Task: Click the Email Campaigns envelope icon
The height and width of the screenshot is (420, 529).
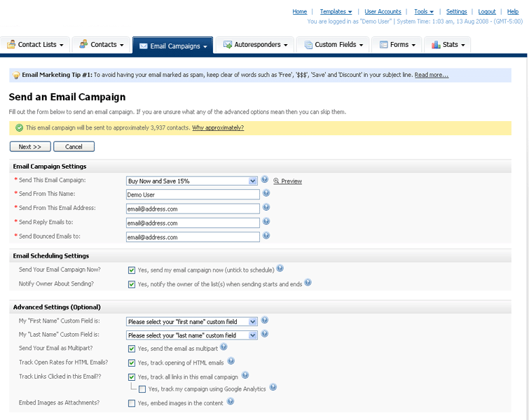Action: 144,45
